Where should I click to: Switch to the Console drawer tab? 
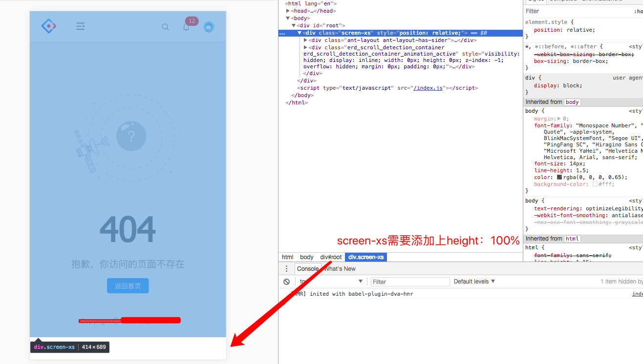[x=308, y=269]
